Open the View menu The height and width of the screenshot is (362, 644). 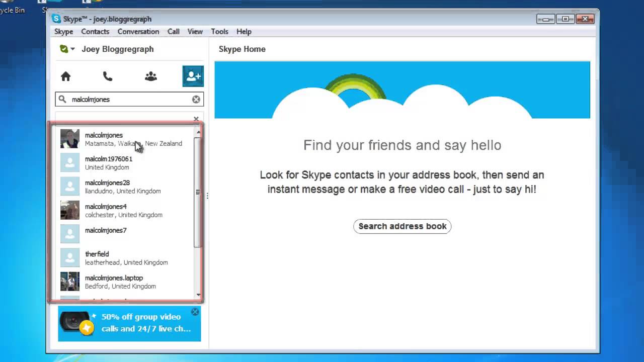(x=195, y=32)
